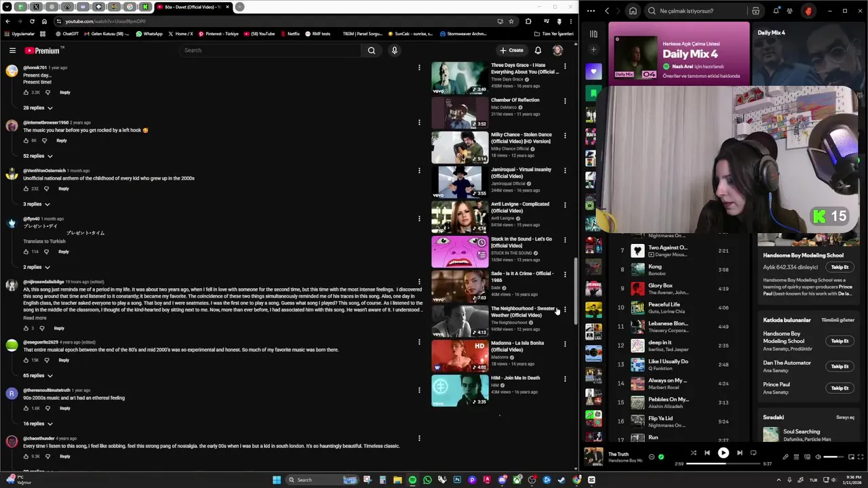The height and width of the screenshot is (488, 868).
Task: Expand 3 replies under national anthem comment
Action: 37,204
